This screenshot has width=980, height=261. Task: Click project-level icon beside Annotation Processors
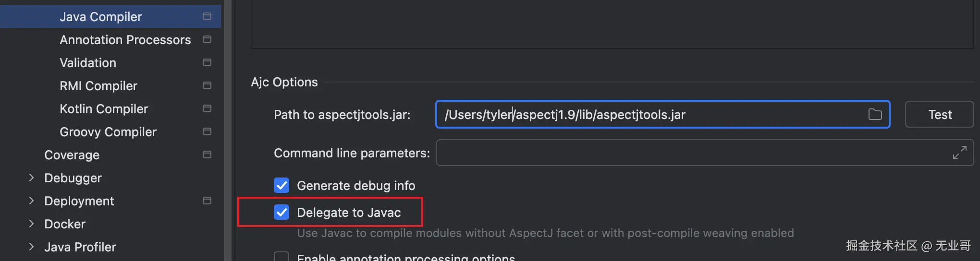click(x=207, y=39)
